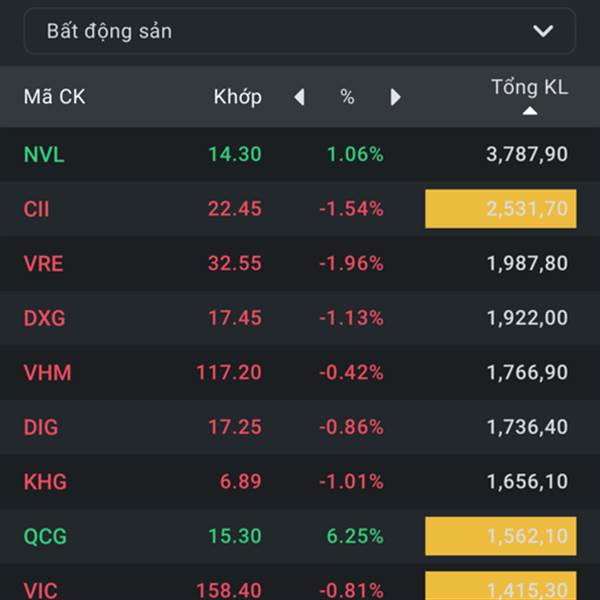Click the dropdown chevron arrow

coord(543,31)
